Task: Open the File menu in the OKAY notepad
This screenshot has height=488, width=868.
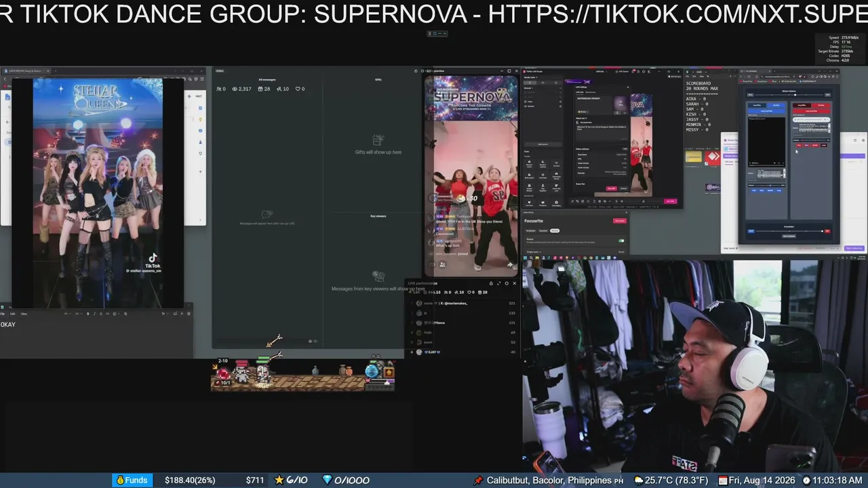Action: tap(3, 314)
